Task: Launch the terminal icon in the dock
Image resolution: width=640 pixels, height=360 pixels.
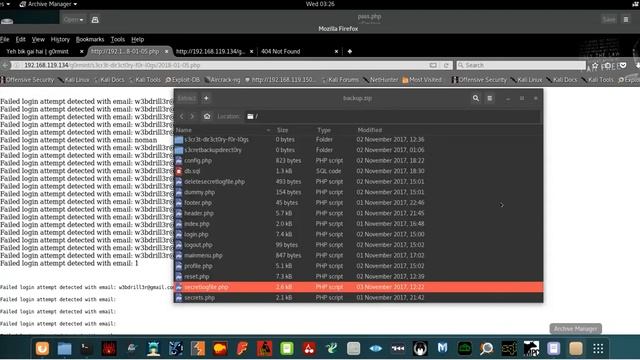Action: click(x=86, y=349)
